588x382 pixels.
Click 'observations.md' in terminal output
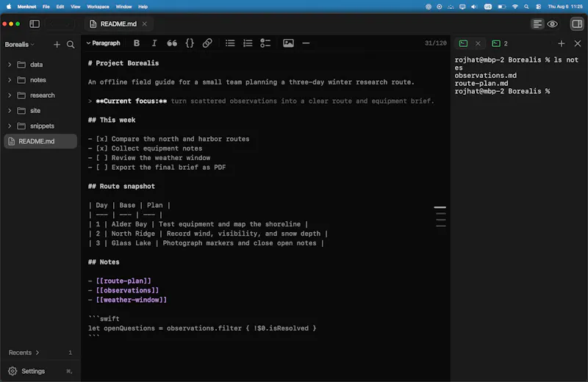[486, 76]
